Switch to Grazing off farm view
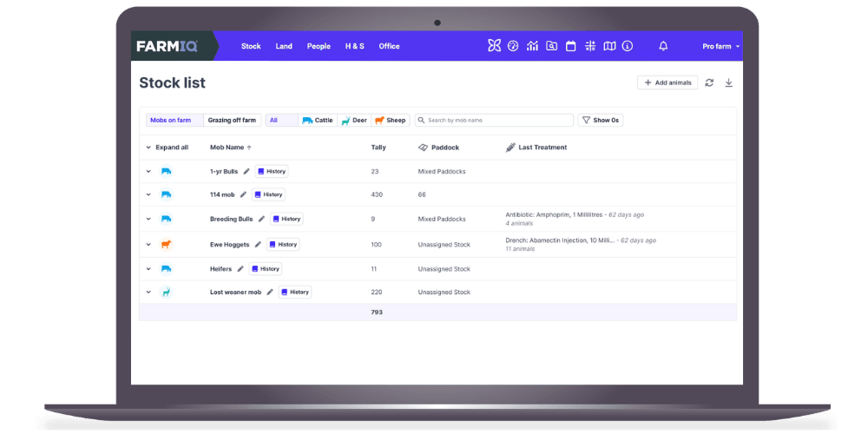This screenshot has height=434, width=868. click(232, 121)
